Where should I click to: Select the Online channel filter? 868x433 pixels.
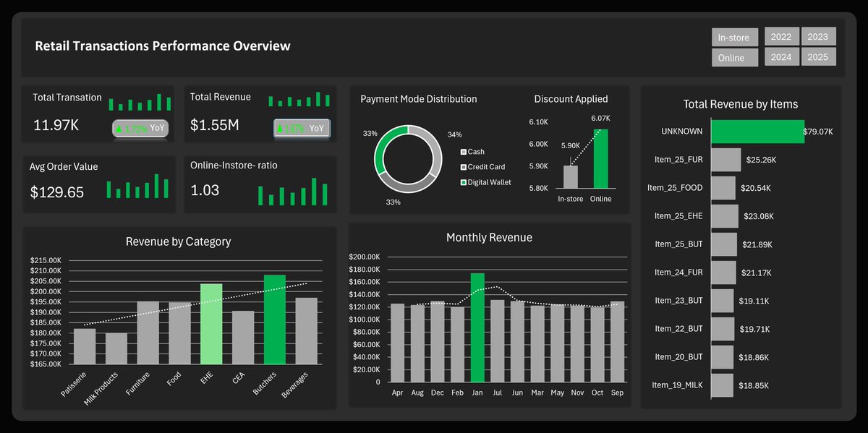pyautogui.click(x=734, y=56)
